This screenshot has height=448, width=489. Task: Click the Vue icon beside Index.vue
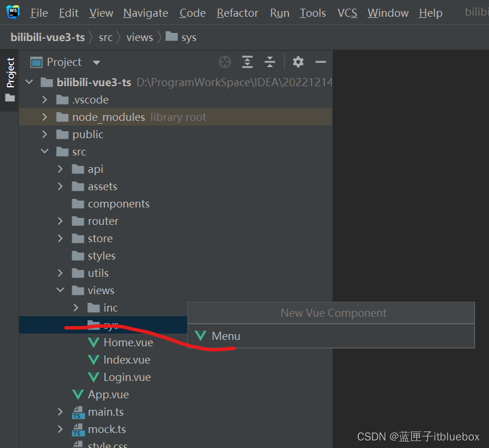point(94,360)
